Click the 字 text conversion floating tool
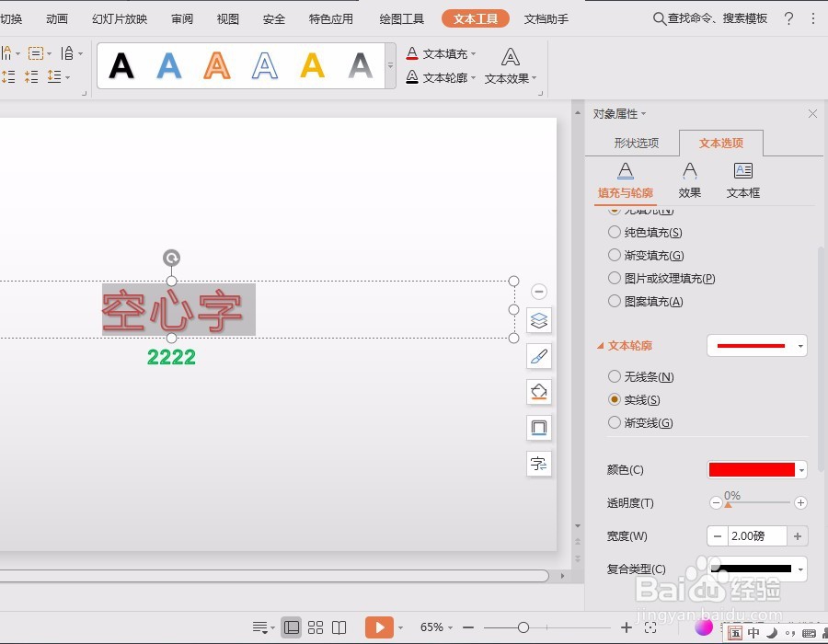 click(x=538, y=464)
